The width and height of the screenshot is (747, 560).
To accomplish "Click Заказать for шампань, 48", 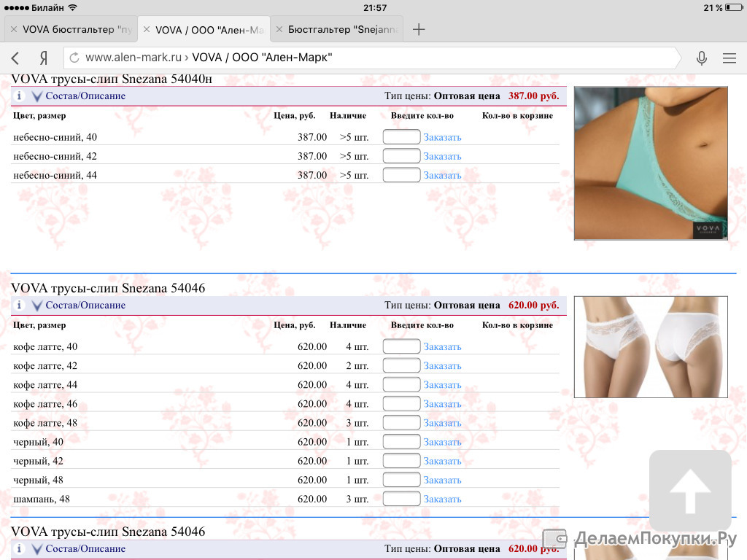I will (x=443, y=499).
